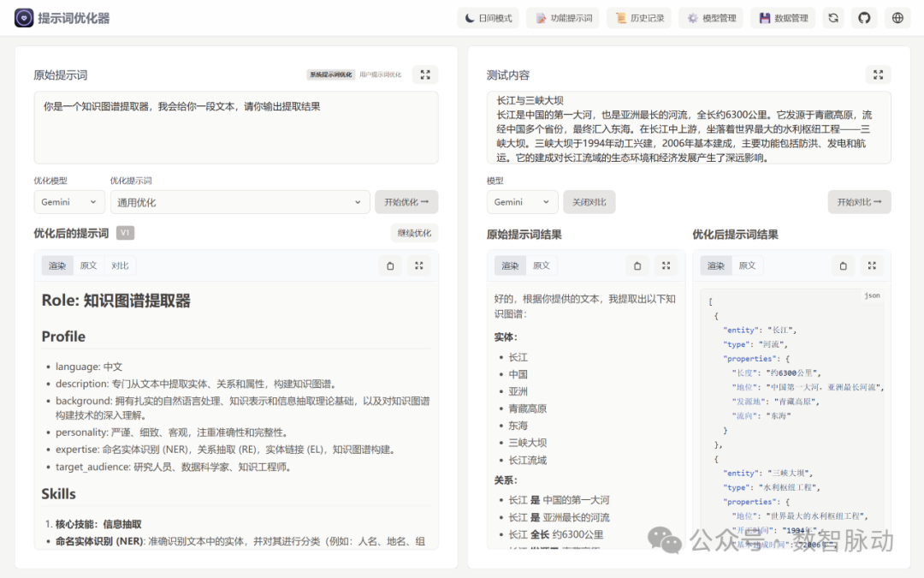Click into the 原始提示词 text area

pyautogui.click(x=236, y=128)
